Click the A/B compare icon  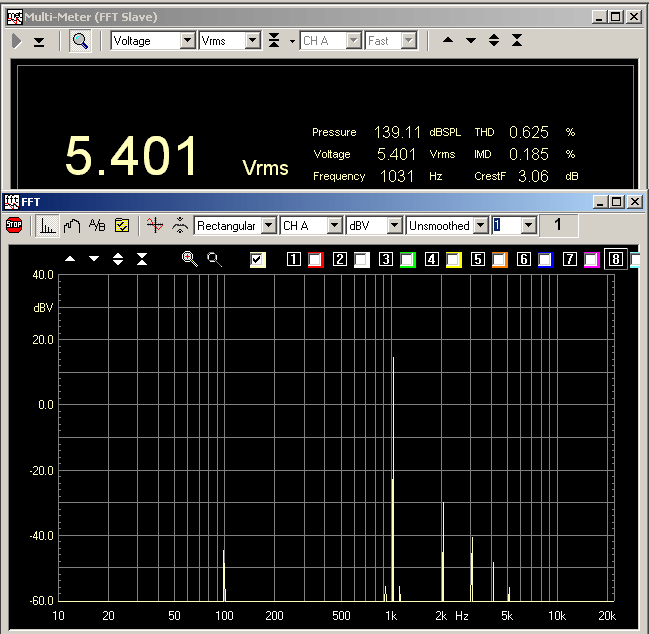pos(97,225)
